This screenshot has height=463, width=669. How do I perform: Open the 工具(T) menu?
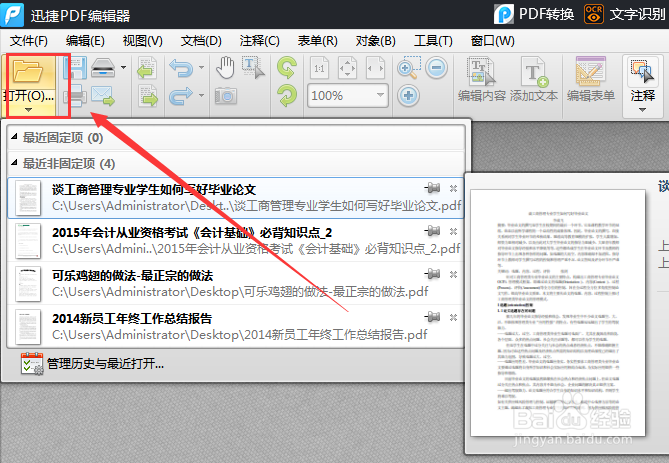(x=433, y=41)
